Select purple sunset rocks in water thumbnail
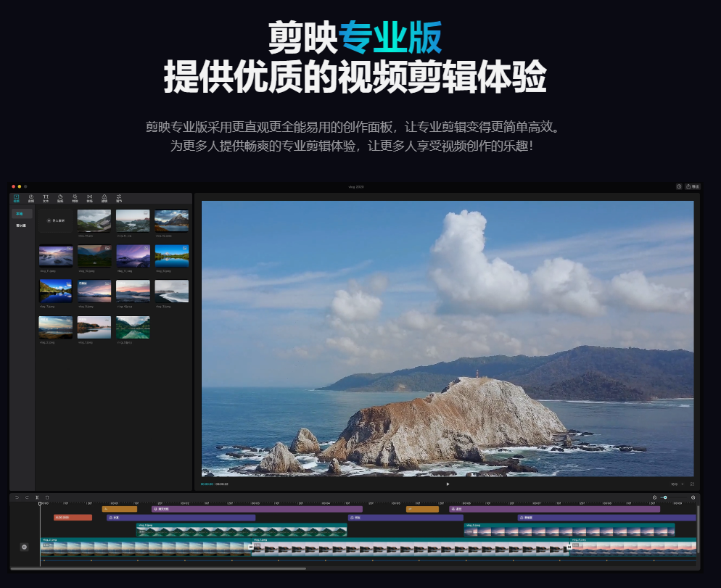 click(x=56, y=256)
